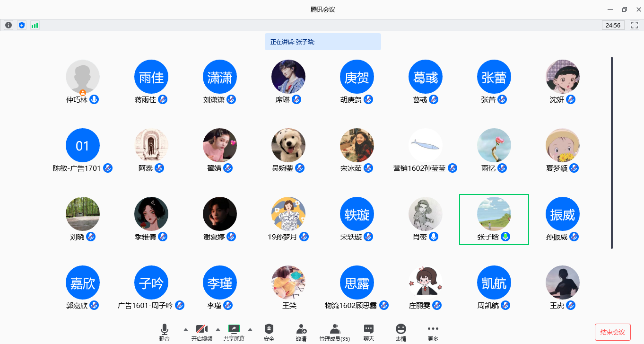
Task: Open the 安全 security options
Action: coord(269,332)
